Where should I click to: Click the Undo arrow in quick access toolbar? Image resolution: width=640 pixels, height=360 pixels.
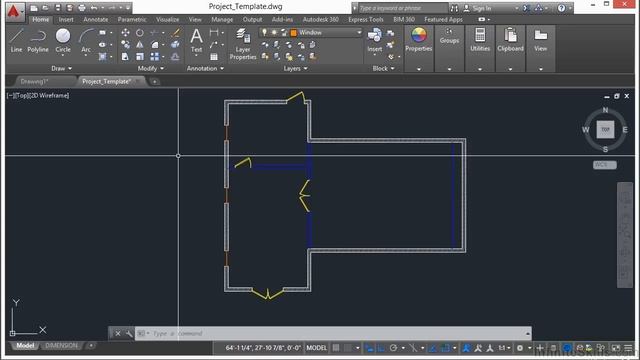94,8
